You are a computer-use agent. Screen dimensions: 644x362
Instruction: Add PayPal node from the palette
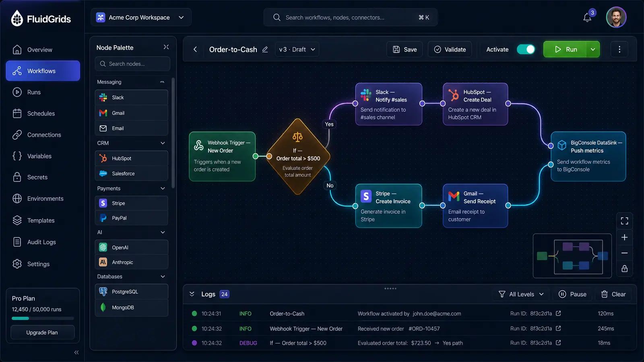pos(132,218)
